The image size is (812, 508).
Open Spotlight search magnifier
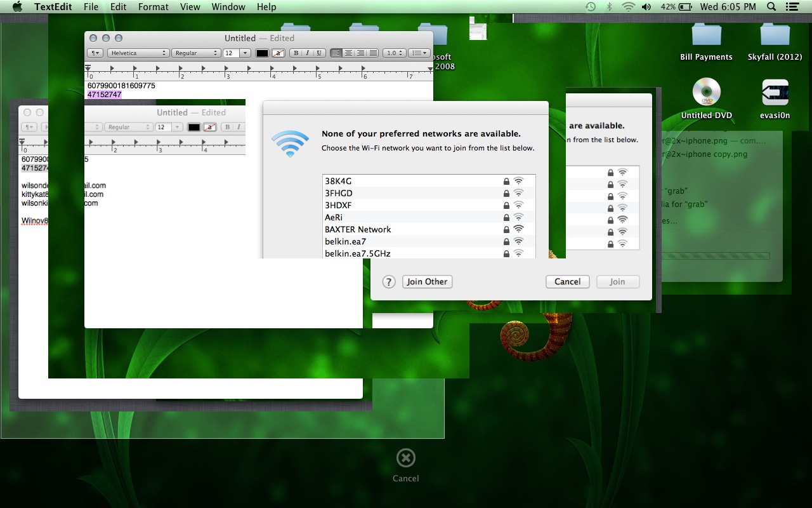pos(771,7)
